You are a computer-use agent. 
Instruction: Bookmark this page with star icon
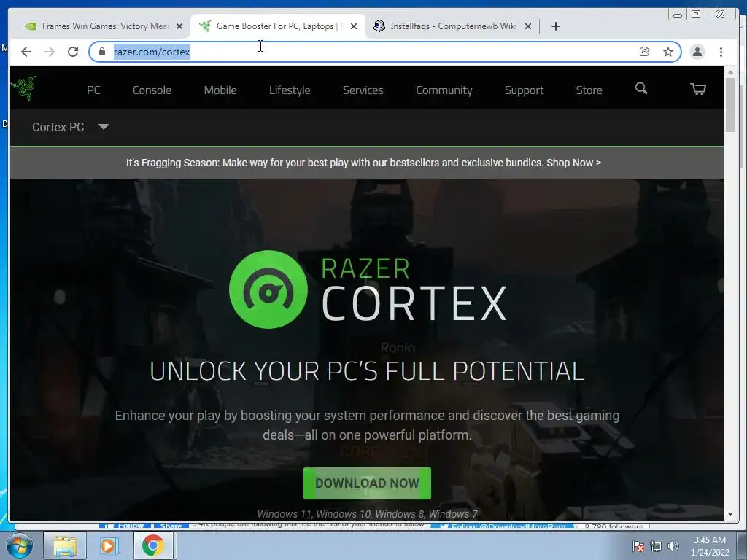tap(668, 52)
